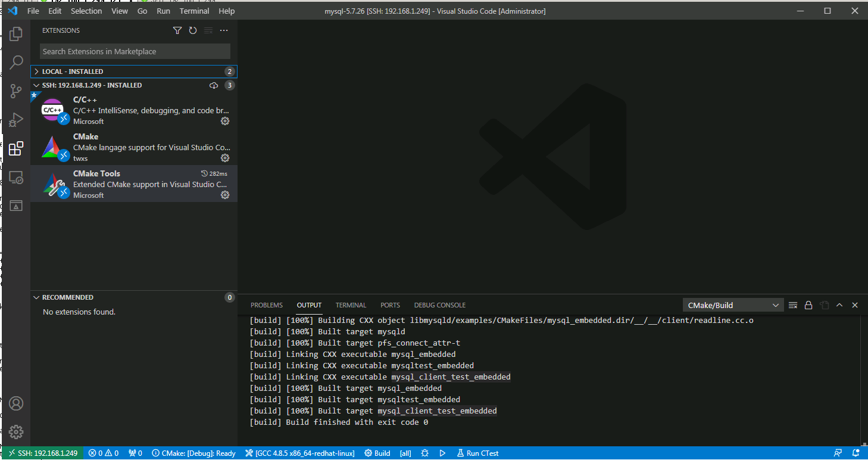Choose the [all] default build target
868x460 pixels.
[x=405, y=453]
